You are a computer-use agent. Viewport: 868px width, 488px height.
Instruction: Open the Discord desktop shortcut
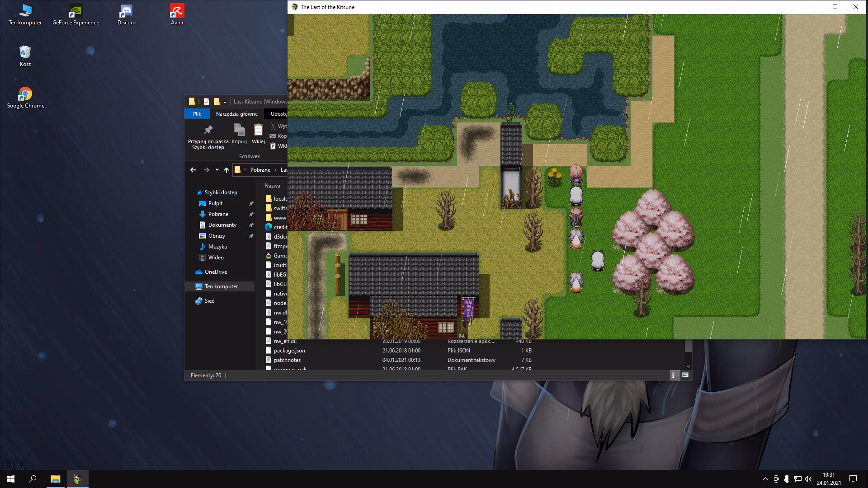[x=126, y=14]
